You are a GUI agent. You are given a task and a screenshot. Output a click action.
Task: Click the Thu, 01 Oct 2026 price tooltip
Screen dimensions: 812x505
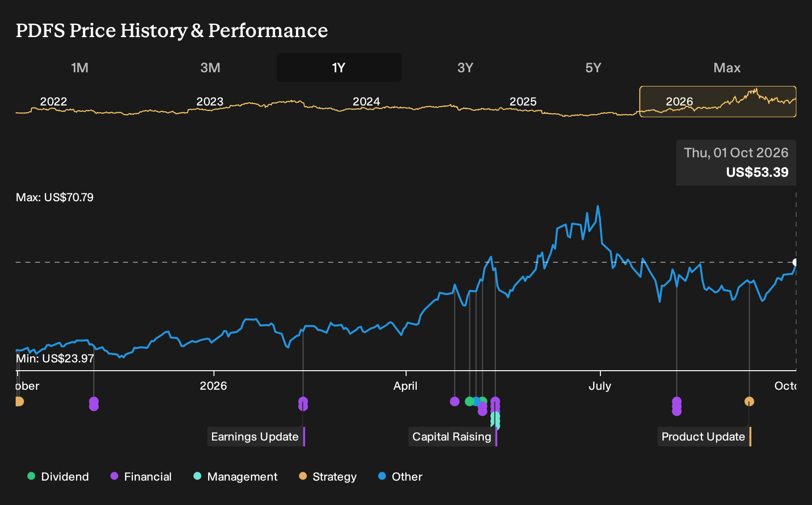tap(736, 163)
